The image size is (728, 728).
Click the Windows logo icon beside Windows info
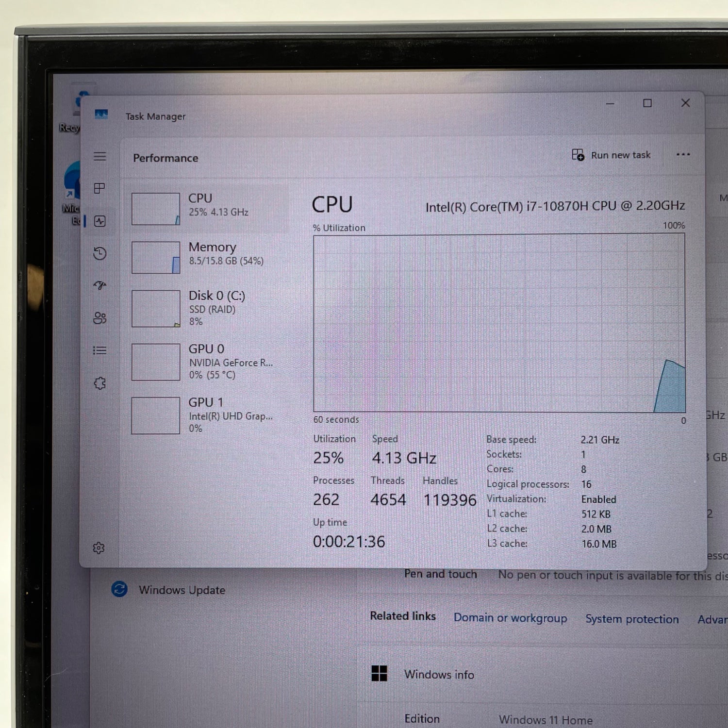click(x=379, y=673)
